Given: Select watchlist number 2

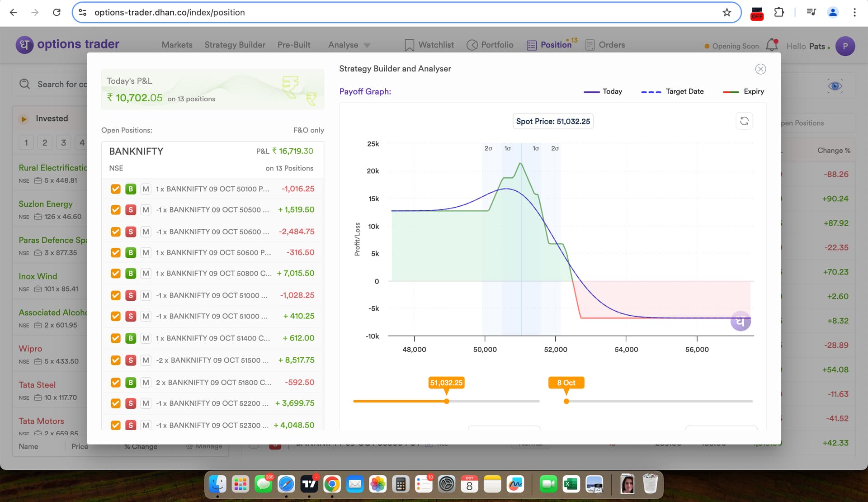Looking at the screenshot, I should click(45, 142).
